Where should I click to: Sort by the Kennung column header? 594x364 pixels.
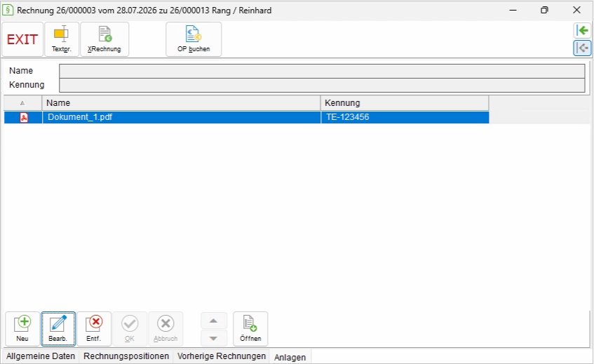(405, 103)
